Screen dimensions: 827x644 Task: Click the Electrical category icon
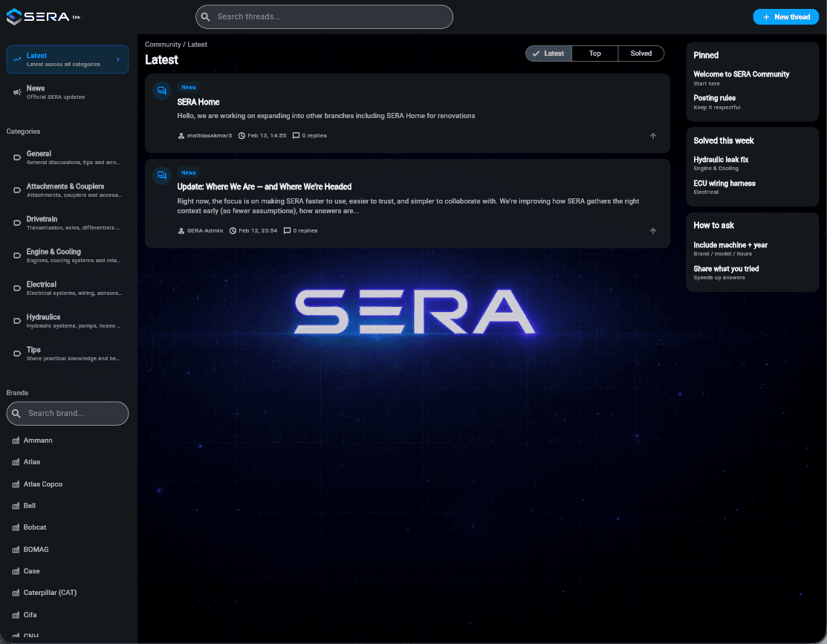16,287
